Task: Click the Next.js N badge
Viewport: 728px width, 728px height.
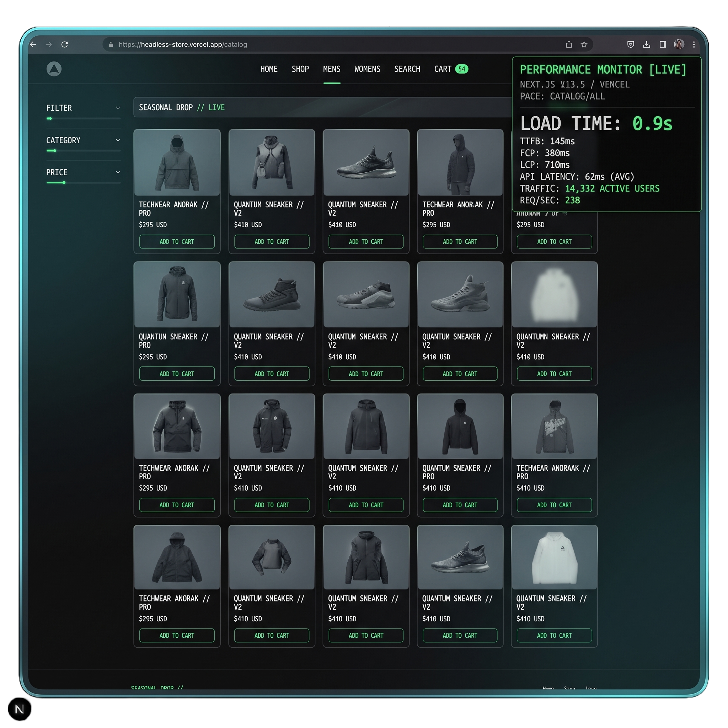Action: coord(20,709)
